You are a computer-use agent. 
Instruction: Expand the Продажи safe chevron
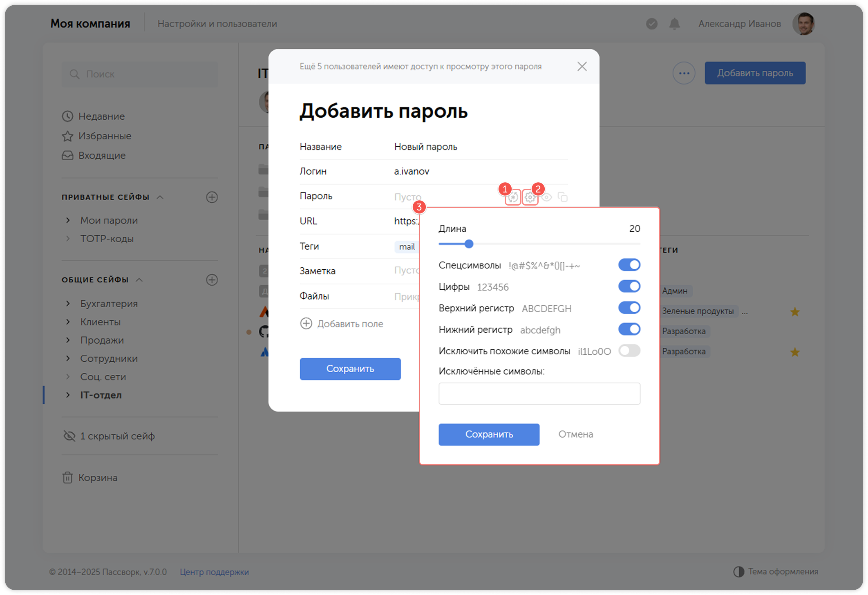[68, 340]
